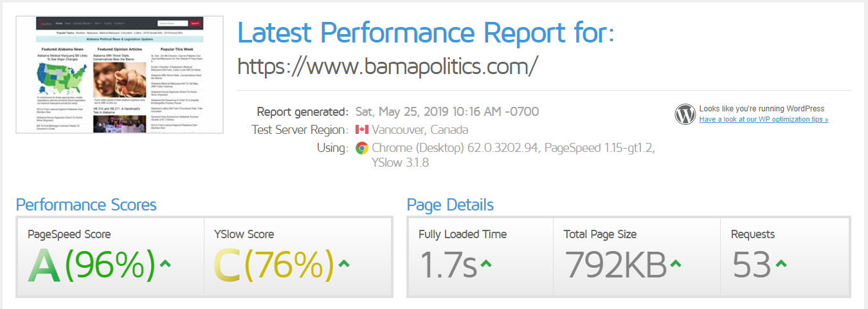Click the WordPress logo icon
The height and width of the screenshot is (309, 868).
coord(685,114)
